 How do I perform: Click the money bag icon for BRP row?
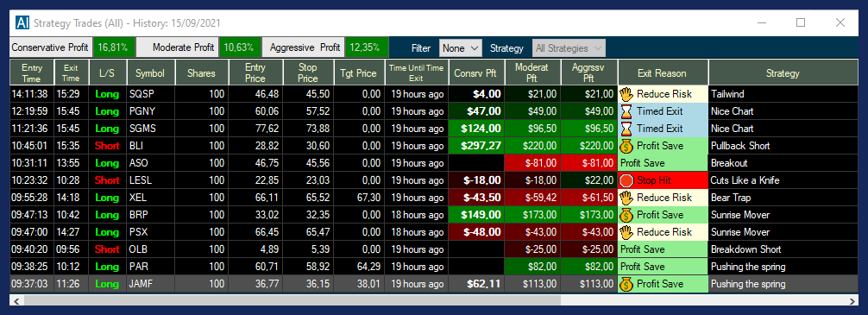626,215
